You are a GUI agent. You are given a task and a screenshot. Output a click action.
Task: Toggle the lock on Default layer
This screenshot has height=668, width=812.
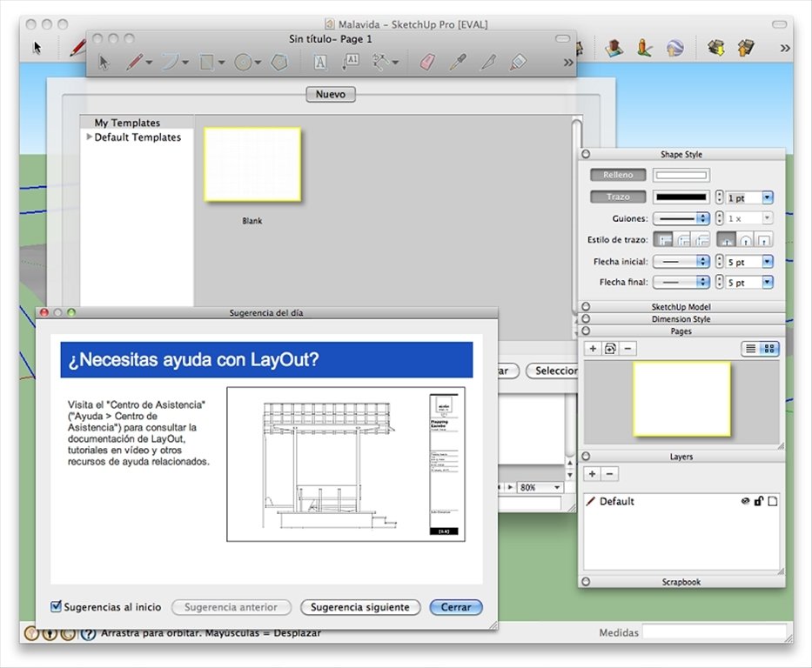tap(759, 501)
